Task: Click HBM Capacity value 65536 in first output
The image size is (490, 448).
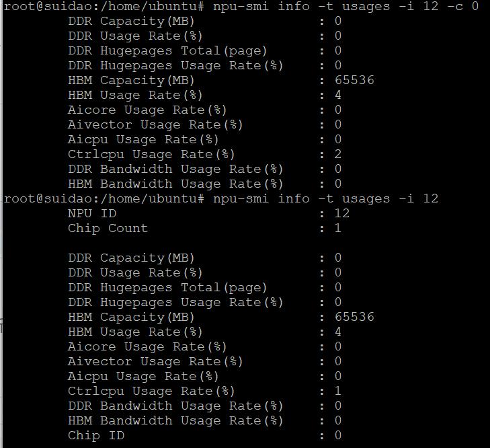Action: (354, 80)
